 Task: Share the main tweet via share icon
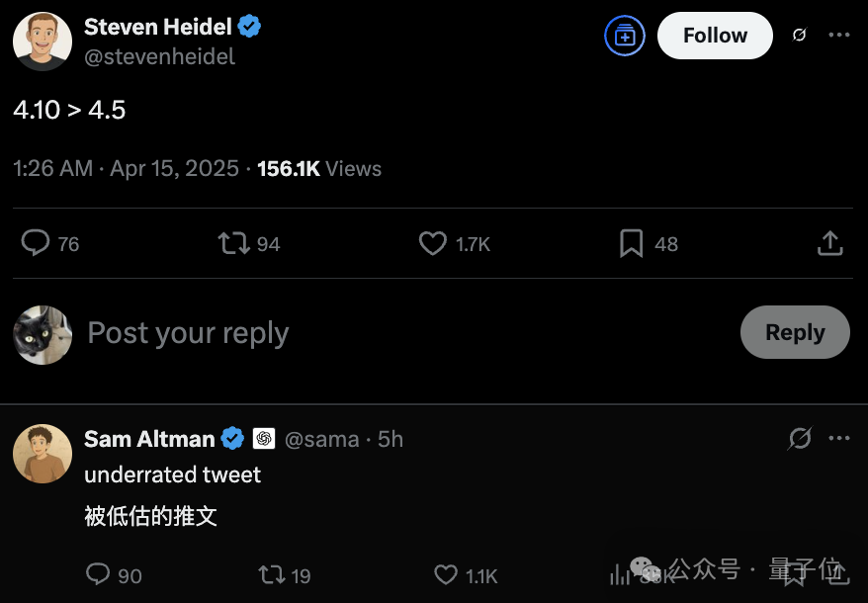[x=830, y=243]
